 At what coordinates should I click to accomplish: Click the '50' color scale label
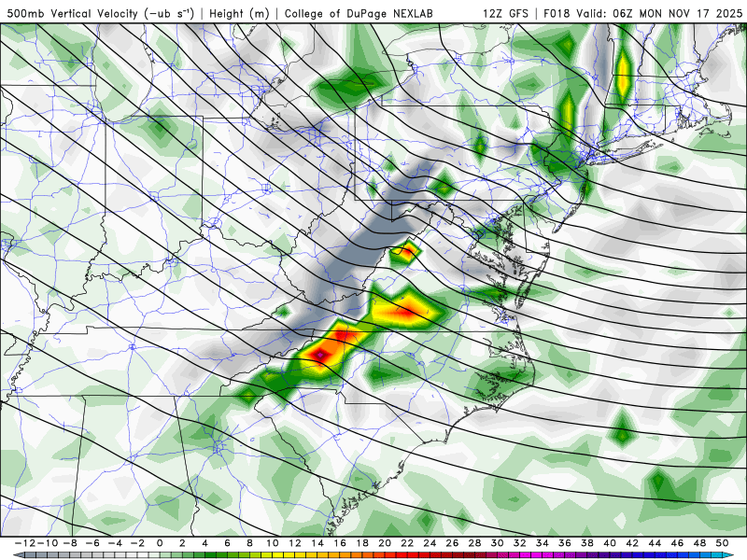722,543
